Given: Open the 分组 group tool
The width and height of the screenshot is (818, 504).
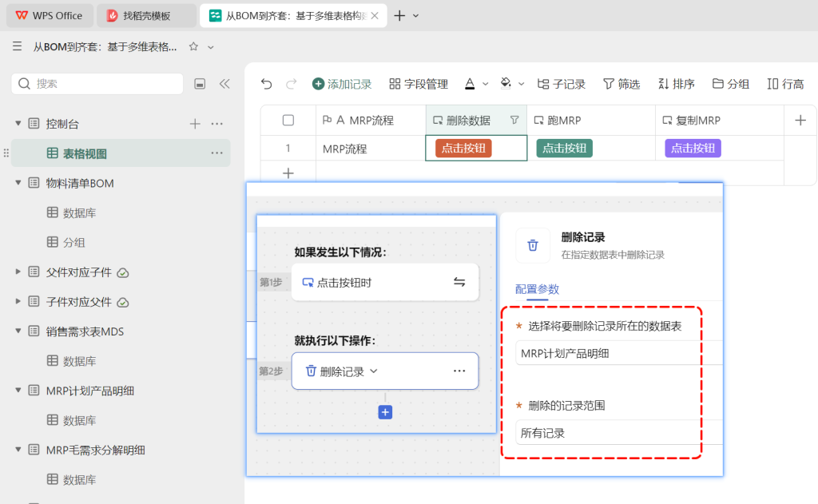Looking at the screenshot, I should [x=730, y=84].
